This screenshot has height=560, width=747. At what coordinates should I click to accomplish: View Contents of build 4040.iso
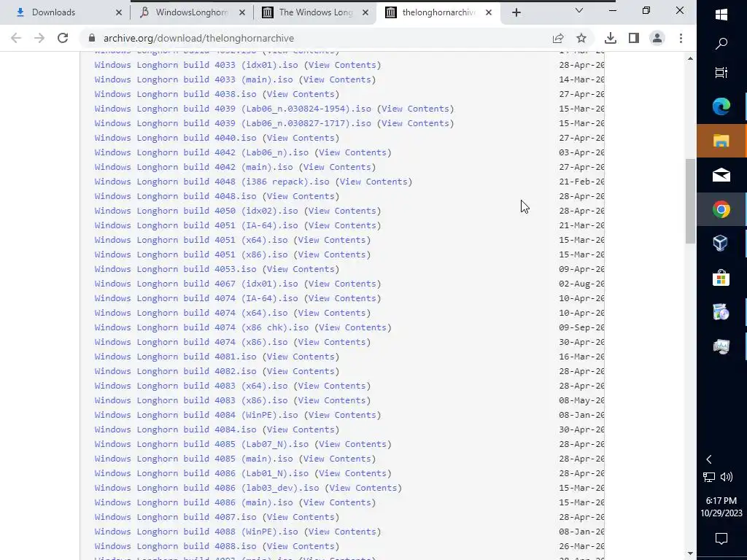[x=301, y=138]
